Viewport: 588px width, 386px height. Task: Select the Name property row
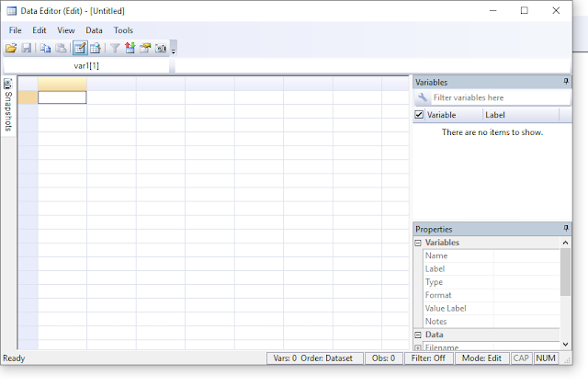(492, 255)
